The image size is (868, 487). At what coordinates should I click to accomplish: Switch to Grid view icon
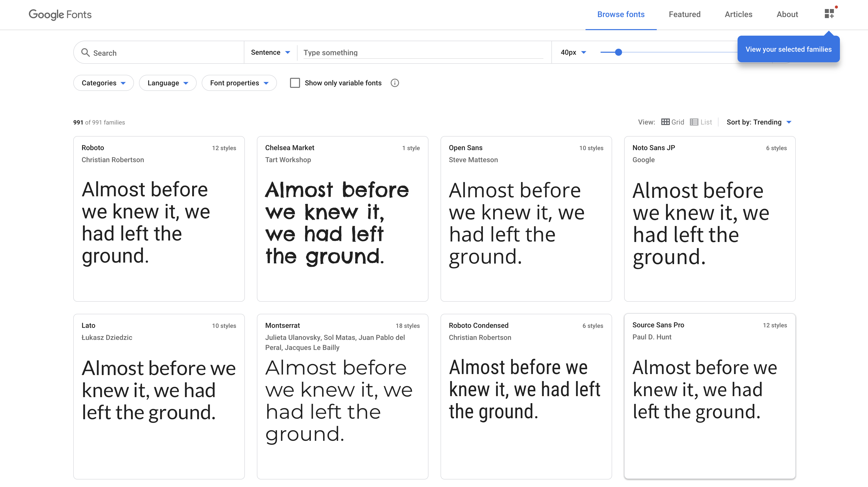coord(665,122)
